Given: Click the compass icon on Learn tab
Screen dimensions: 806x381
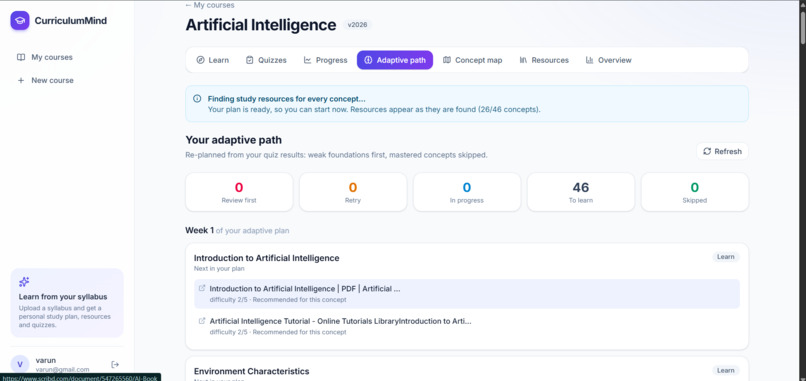Looking at the screenshot, I should 200,60.
